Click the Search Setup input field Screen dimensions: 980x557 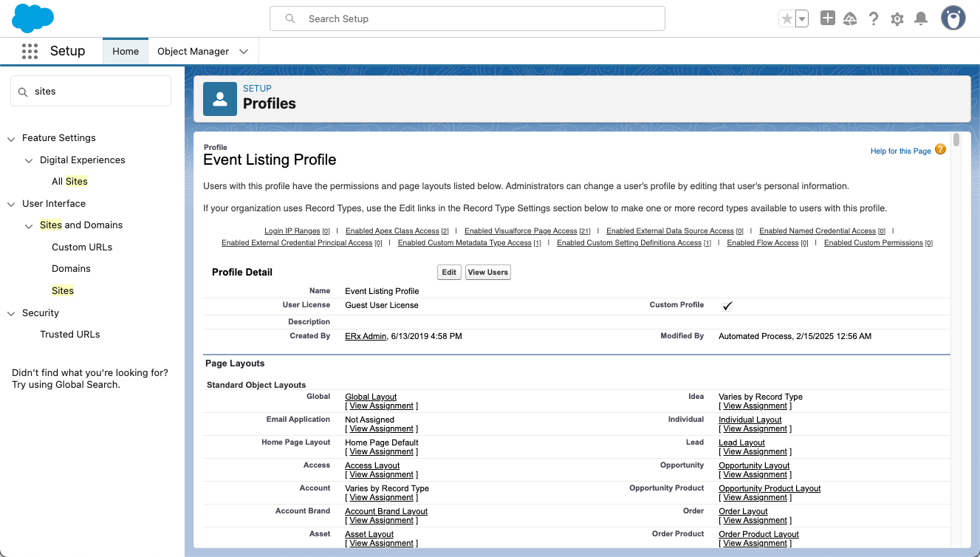[x=467, y=18]
